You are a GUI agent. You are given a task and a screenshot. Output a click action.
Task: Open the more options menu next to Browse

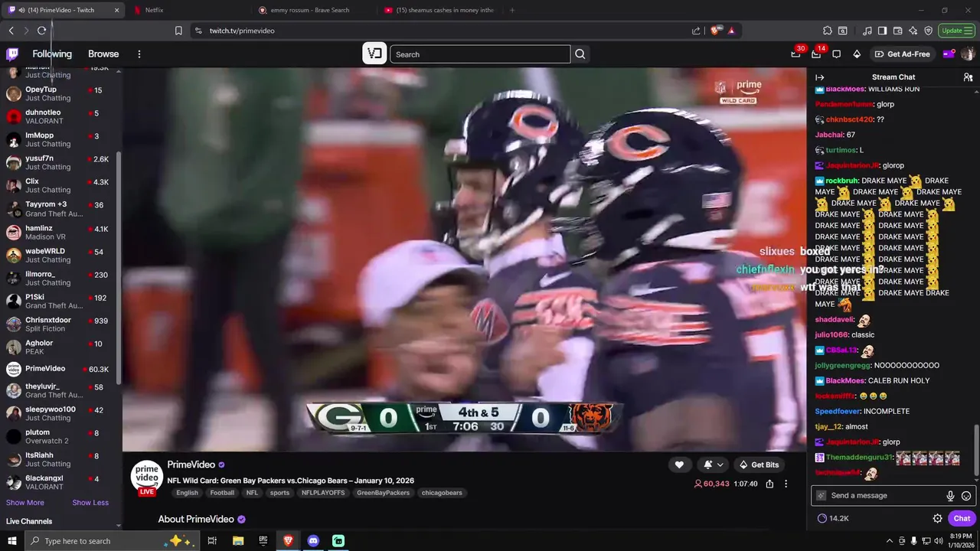[139, 54]
